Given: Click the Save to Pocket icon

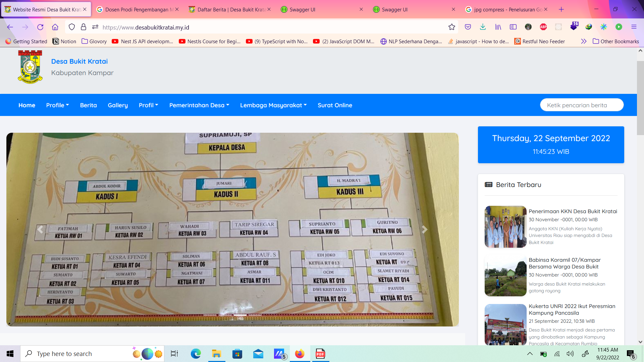Looking at the screenshot, I should [468, 27].
